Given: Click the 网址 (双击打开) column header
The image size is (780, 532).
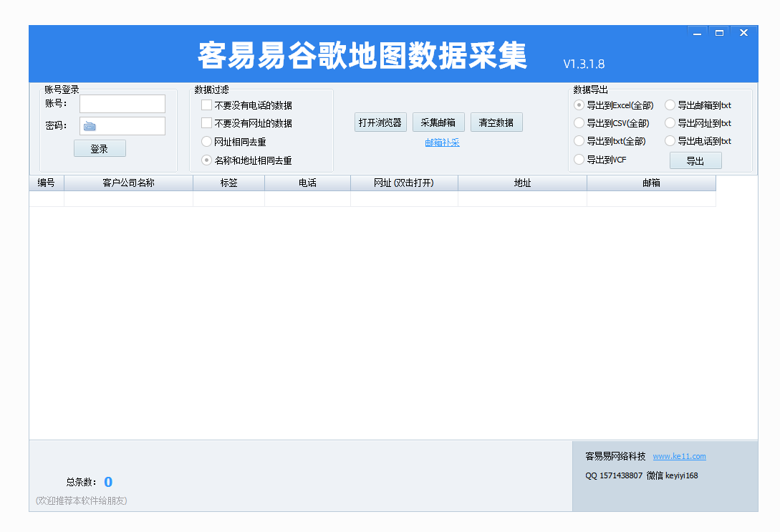Looking at the screenshot, I should (404, 183).
